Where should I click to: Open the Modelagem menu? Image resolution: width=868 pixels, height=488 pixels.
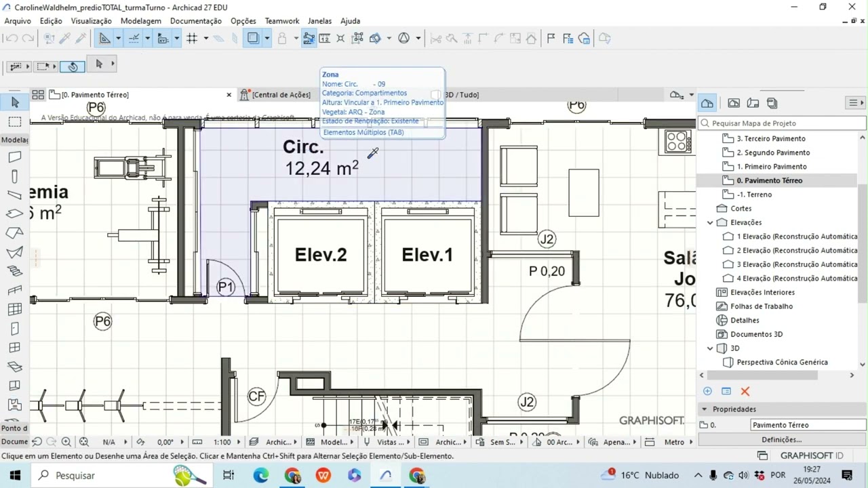pyautogui.click(x=141, y=21)
